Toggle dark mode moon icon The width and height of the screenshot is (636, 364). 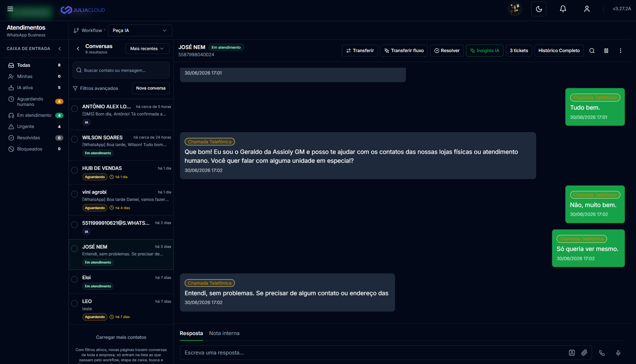(539, 9)
